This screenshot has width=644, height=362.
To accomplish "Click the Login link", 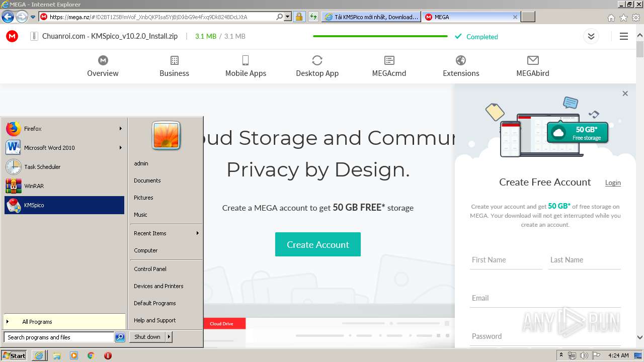I will click(x=613, y=183).
